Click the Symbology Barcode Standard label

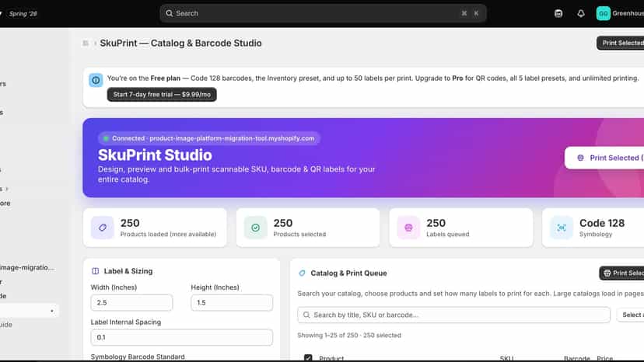point(138,357)
